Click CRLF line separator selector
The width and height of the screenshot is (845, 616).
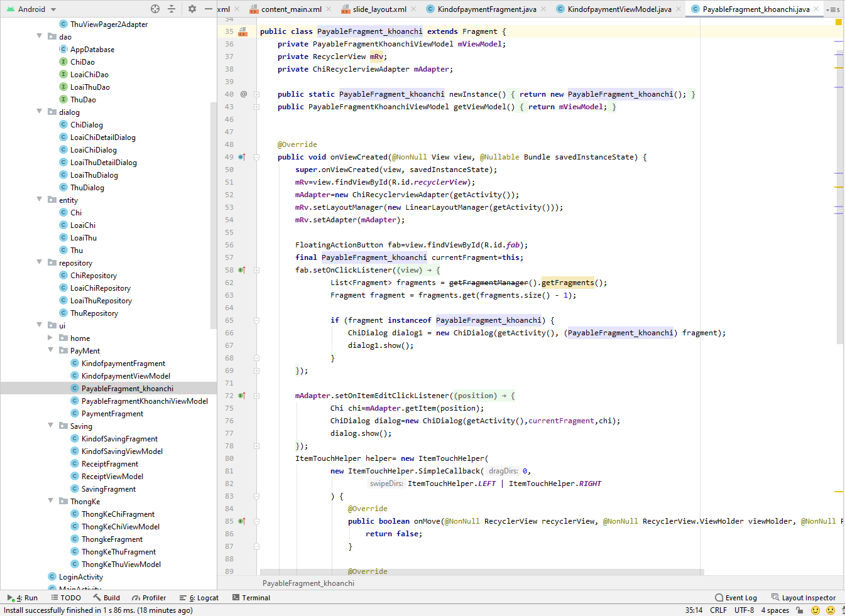pyautogui.click(x=718, y=610)
